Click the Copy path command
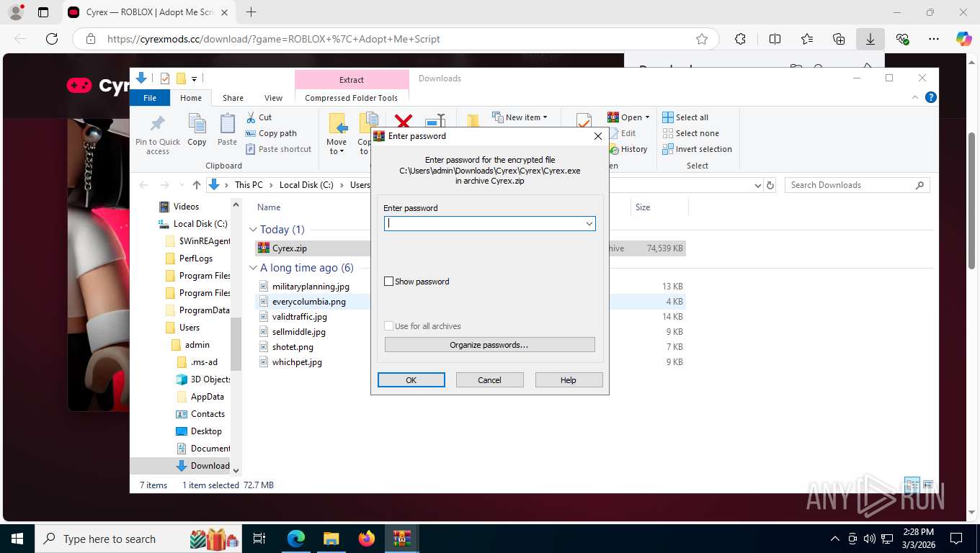 point(271,133)
